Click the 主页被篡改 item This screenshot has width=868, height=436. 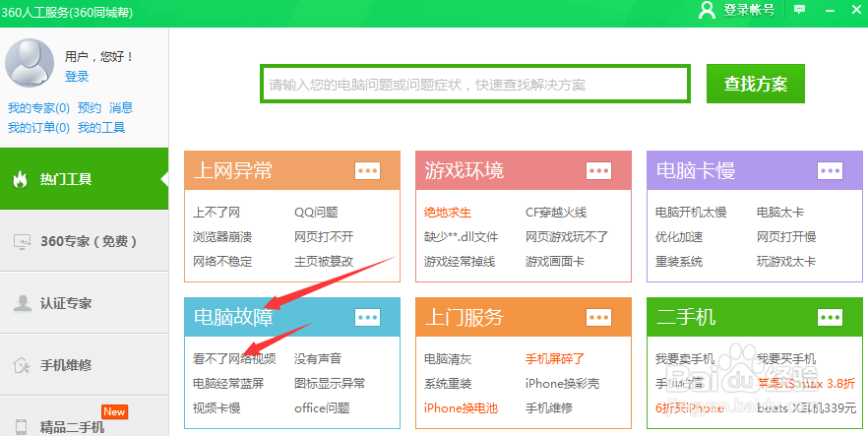(x=324, y=261)
